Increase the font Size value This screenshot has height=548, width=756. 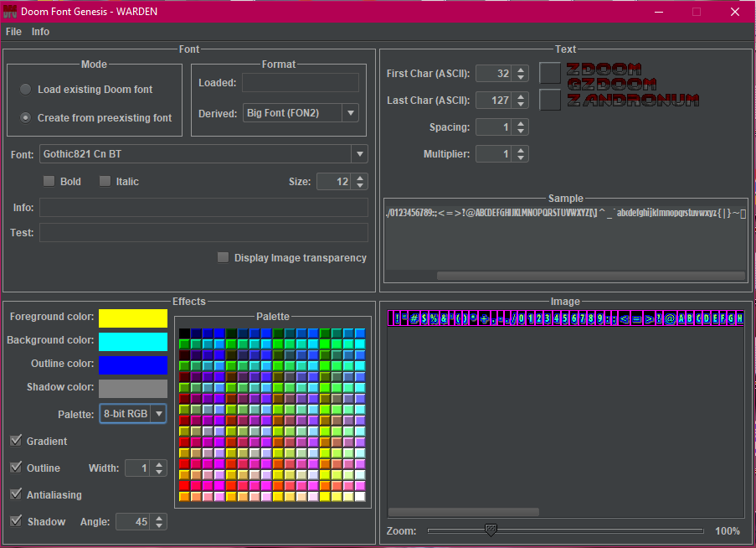[x=360, y=178]
